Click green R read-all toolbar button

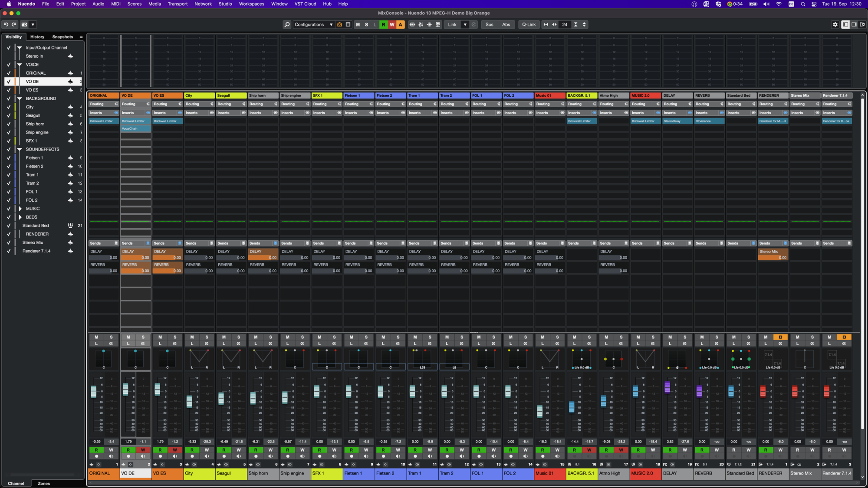[383, 25]
